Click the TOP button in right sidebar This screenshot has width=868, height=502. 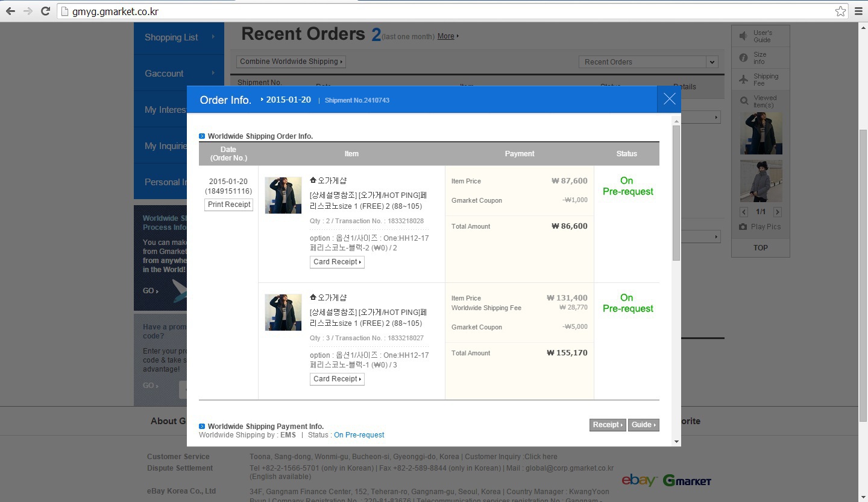coord(761,247)
